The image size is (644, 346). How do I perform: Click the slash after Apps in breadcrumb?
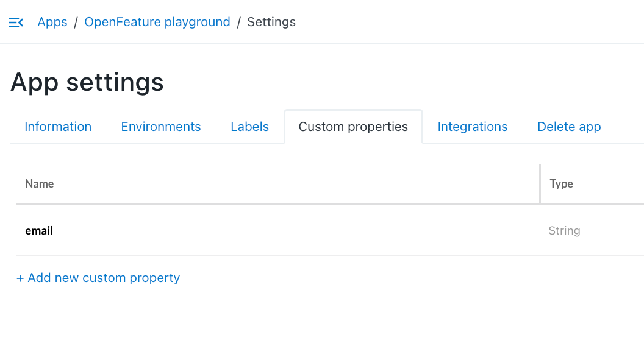(76, 22)
